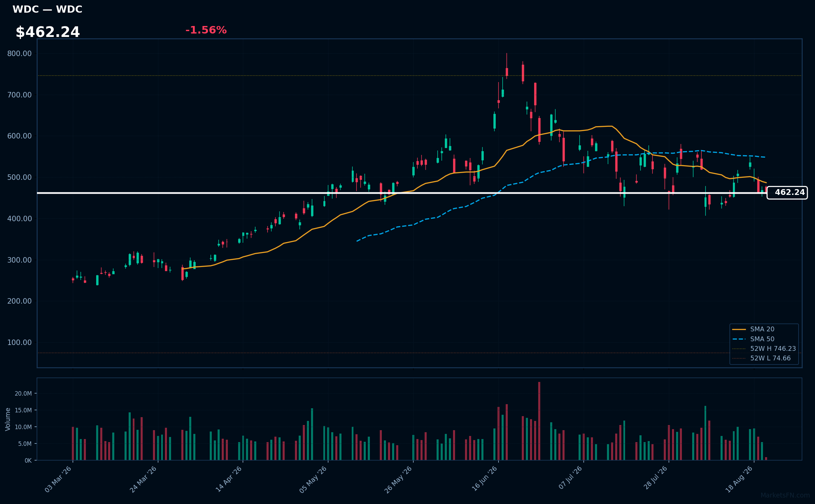This screenshot has height=504, width=815.
Task: Click the $462.24 current price header
Action: [48, 32]
